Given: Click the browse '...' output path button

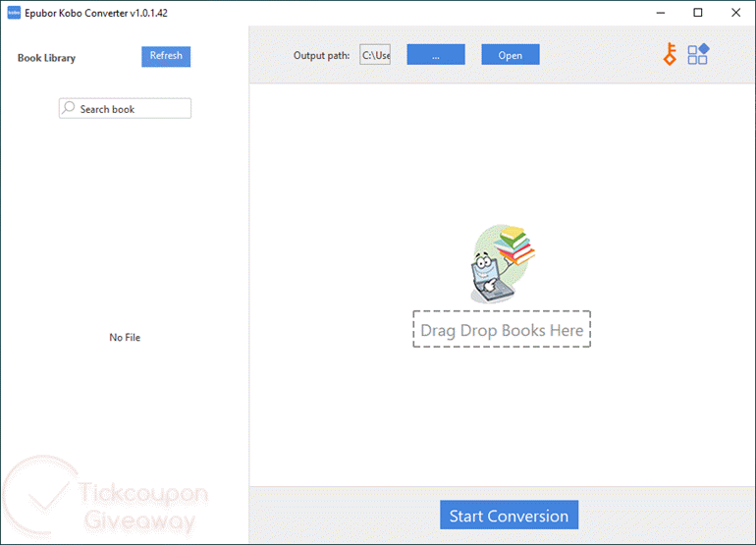Looking at the screenshot, I should click(436, 55).
